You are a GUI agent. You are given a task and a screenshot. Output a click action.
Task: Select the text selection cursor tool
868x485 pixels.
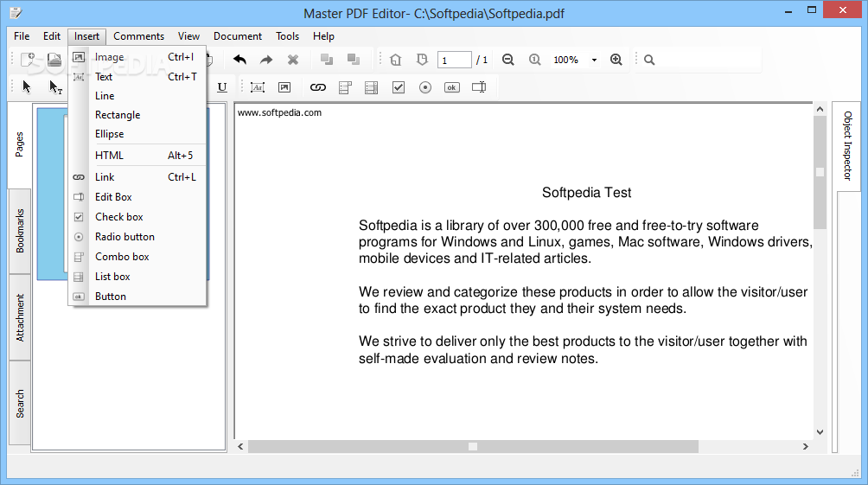click(x=55, y=87)
